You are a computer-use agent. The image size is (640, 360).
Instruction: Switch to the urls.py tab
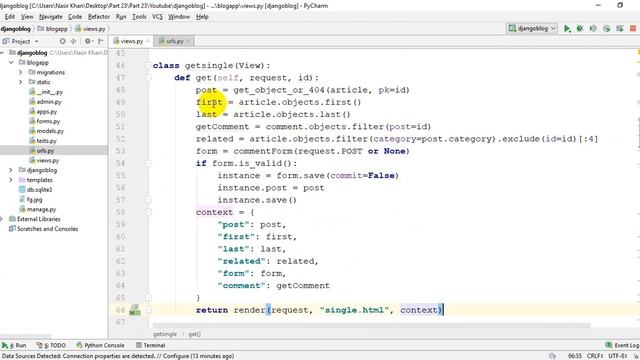(x=173, y=41)
